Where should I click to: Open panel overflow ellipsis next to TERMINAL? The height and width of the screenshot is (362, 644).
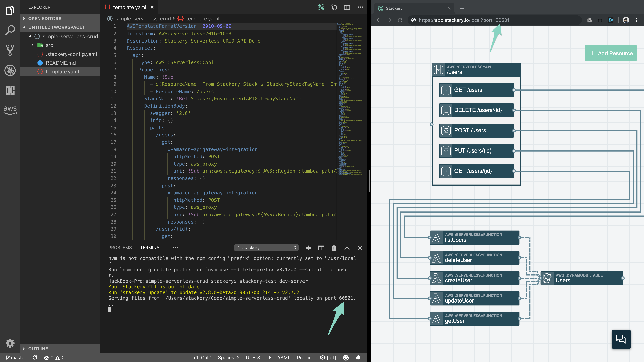pyautogui.click(x=176, y=248)
